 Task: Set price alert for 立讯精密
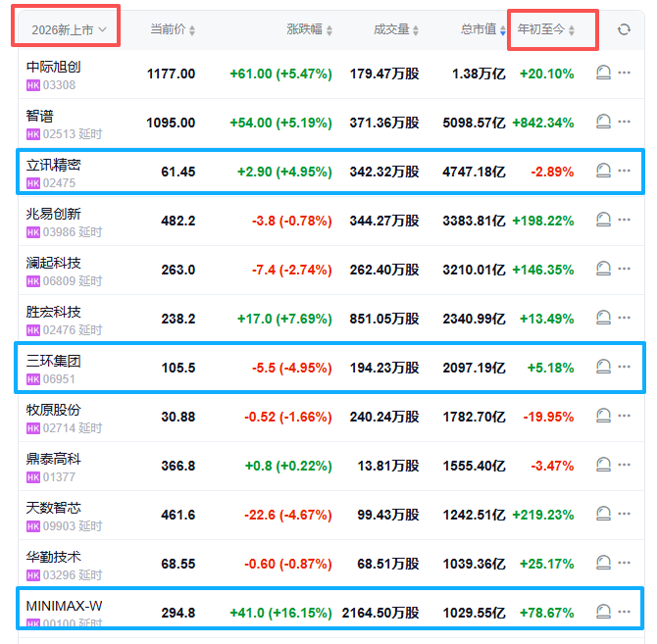click(x=603, y=171)
